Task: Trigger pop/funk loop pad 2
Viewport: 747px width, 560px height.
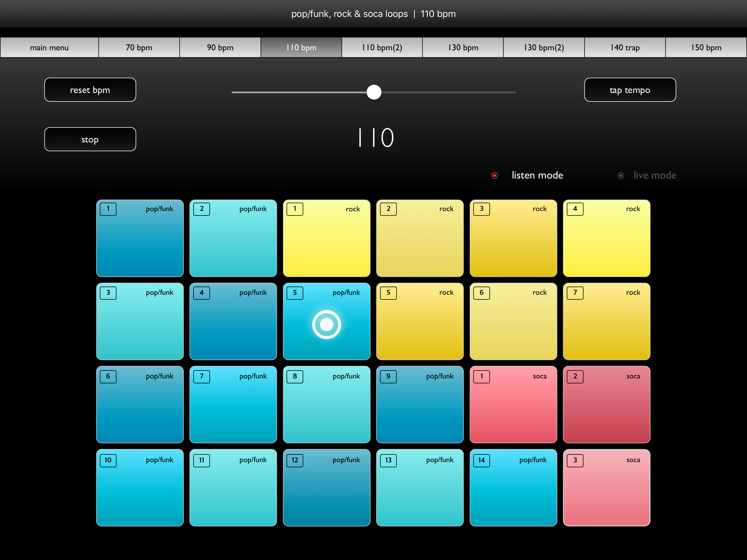Action: 233,238
